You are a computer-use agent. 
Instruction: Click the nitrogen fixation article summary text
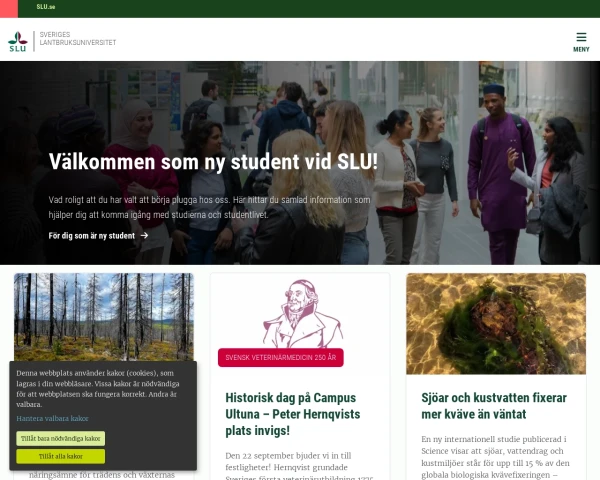(496, 457)
